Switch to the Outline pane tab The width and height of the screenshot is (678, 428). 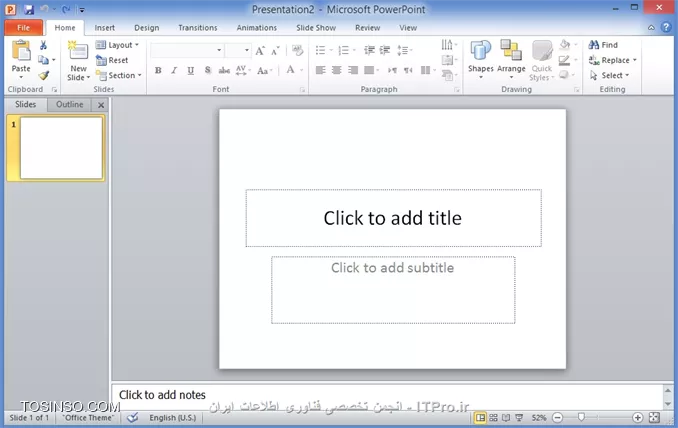(70, 104)
